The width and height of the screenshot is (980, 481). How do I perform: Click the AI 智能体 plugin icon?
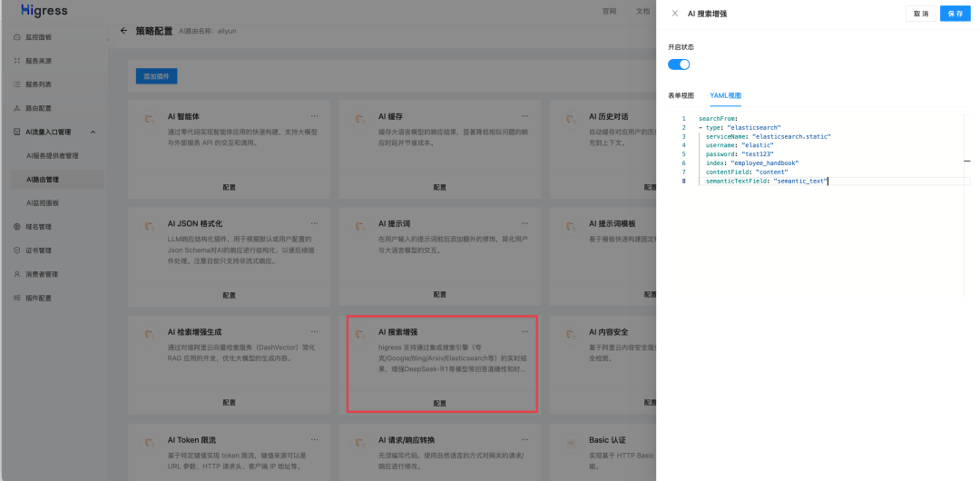150,120
